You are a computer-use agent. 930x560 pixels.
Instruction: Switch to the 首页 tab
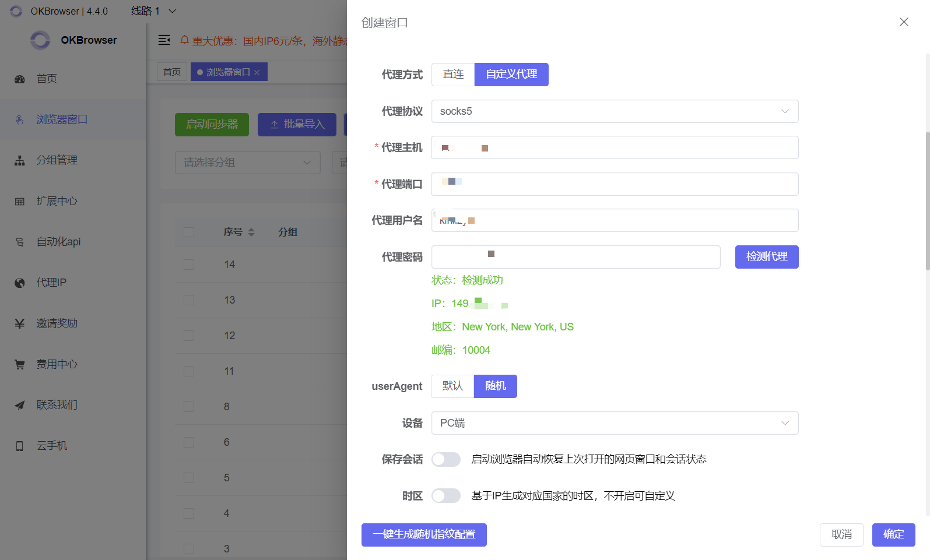point(172,72)
